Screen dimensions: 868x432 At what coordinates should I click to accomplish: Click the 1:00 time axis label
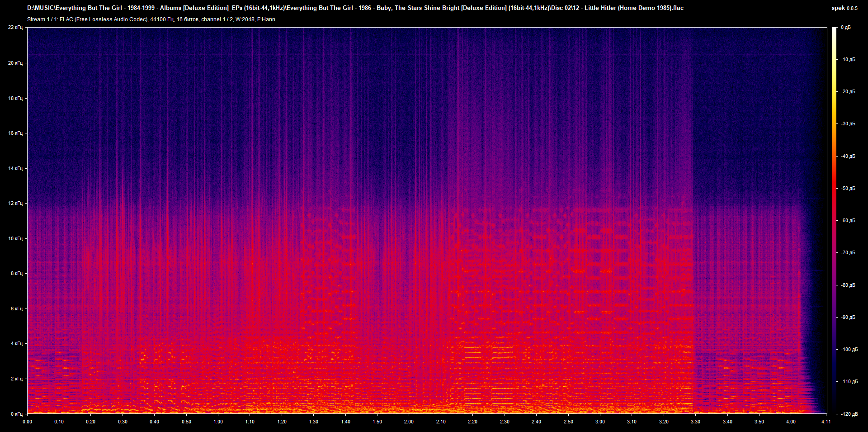pos(218,422)
